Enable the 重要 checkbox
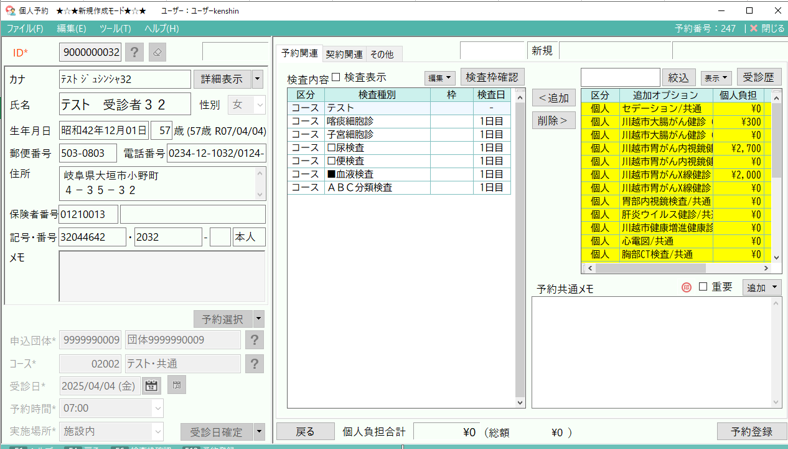 [x=702, y=288]
